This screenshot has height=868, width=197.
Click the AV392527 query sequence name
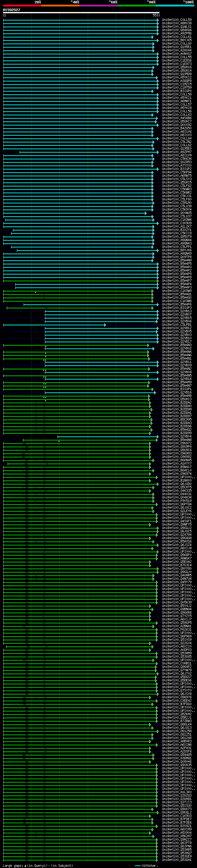click(11, 10)
